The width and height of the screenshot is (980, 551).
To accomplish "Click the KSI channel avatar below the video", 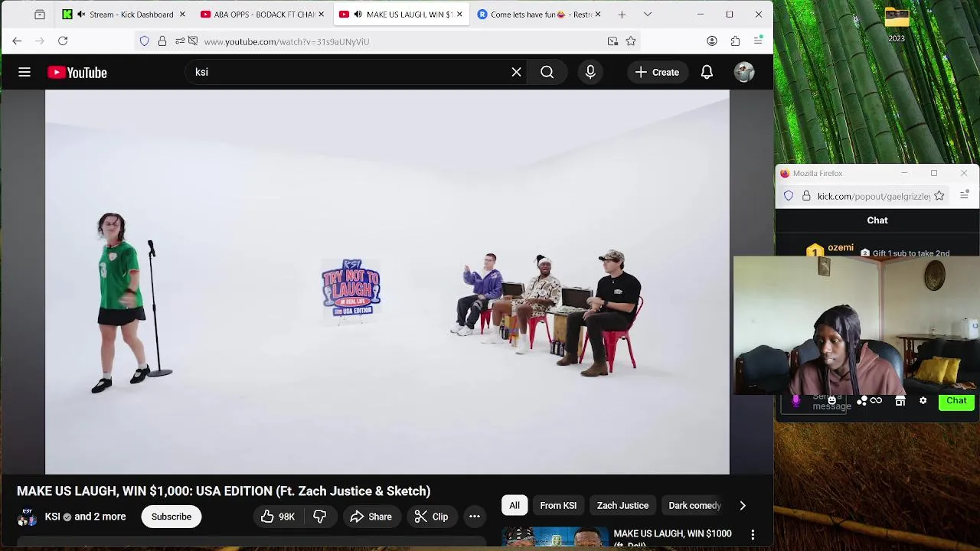I will [x=27, y=517].
